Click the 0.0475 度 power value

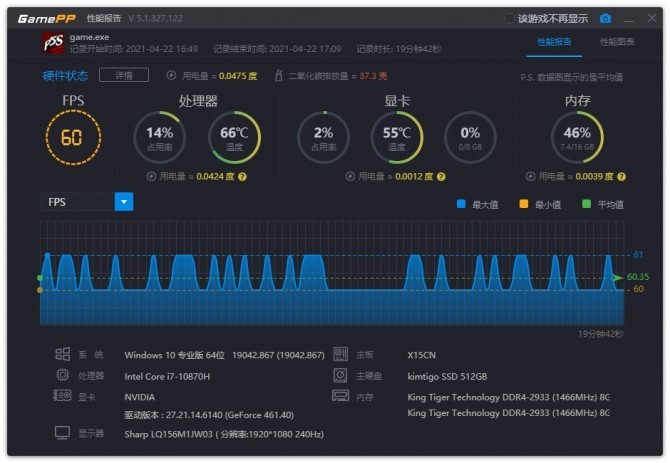(x=238, y=76)
